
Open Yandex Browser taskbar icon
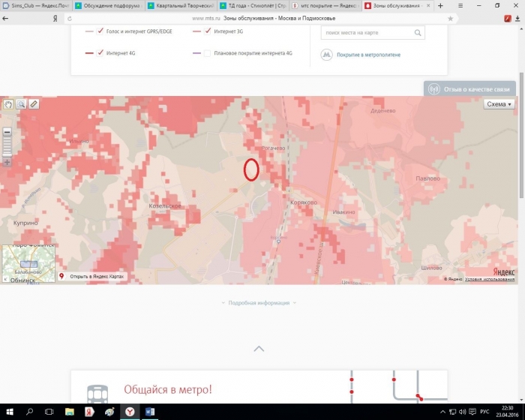130,412
